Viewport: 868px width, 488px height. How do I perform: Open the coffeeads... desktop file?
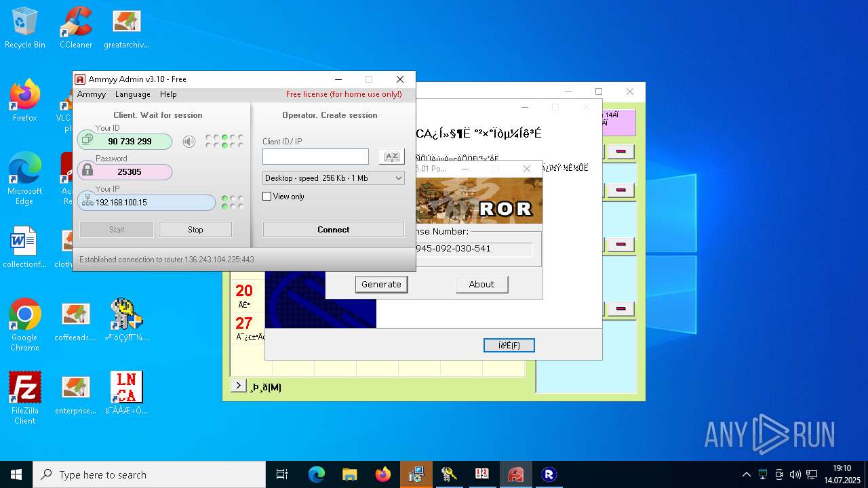[76, 321]
